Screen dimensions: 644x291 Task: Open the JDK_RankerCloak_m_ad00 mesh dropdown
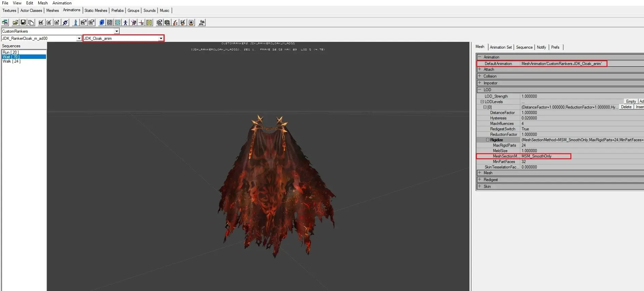79,38
